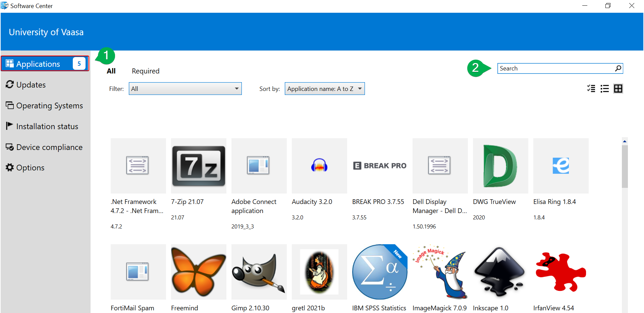The width and height of the screenshot is (644, 313).
Task: Select the IrfanView 4.54 red icon
Action: [561, 272]
